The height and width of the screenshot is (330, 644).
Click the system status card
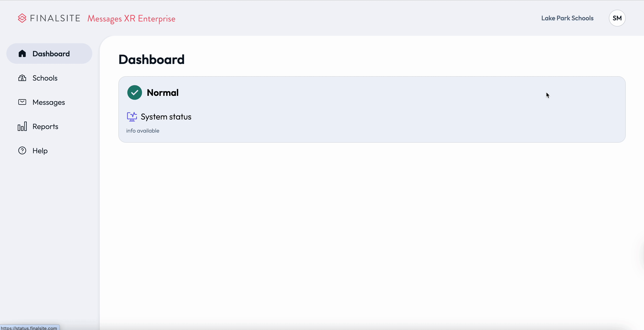pos(372,109)
